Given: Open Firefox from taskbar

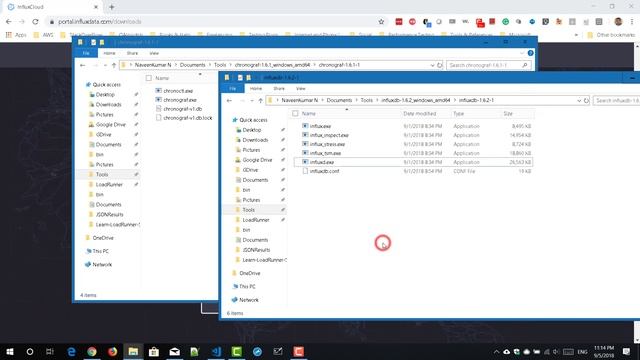Looking at the screenshot, I should 113,351.
